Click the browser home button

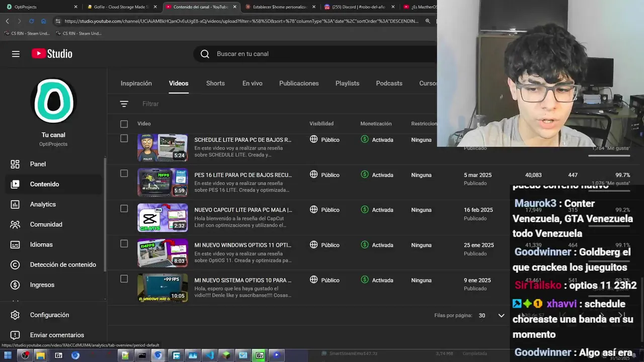[x=44, y=21]
